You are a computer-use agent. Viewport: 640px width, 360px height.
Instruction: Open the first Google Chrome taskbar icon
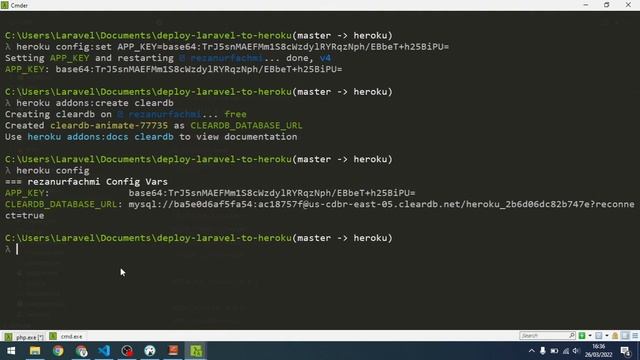(x=58, y=351)
